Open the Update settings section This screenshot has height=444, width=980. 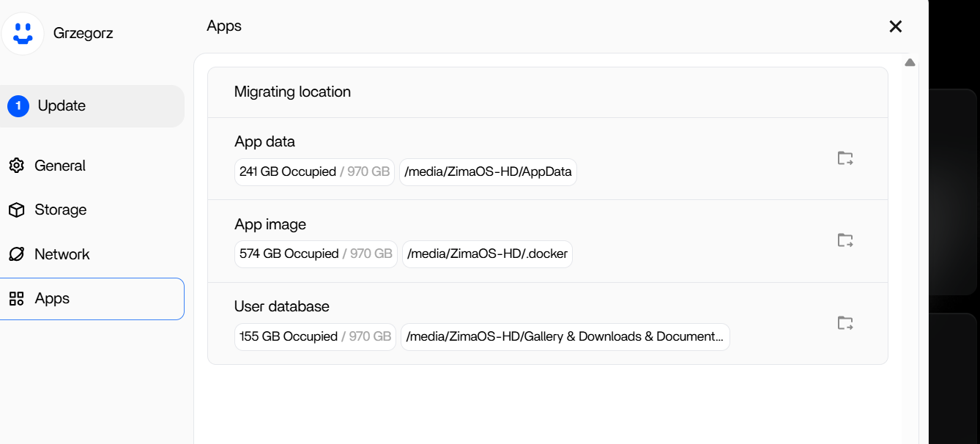[62, 106]
